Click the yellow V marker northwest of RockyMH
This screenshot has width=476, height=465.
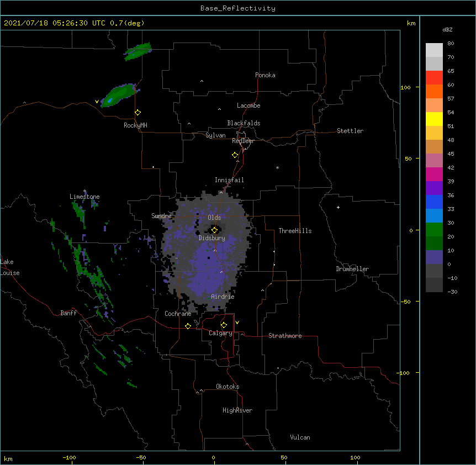[x=97, y=102]
